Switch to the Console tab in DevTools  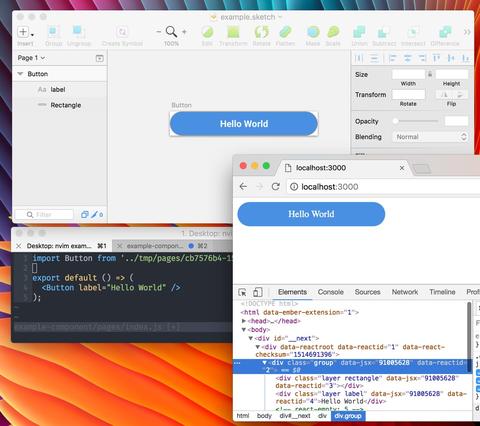tap(330, 292)
